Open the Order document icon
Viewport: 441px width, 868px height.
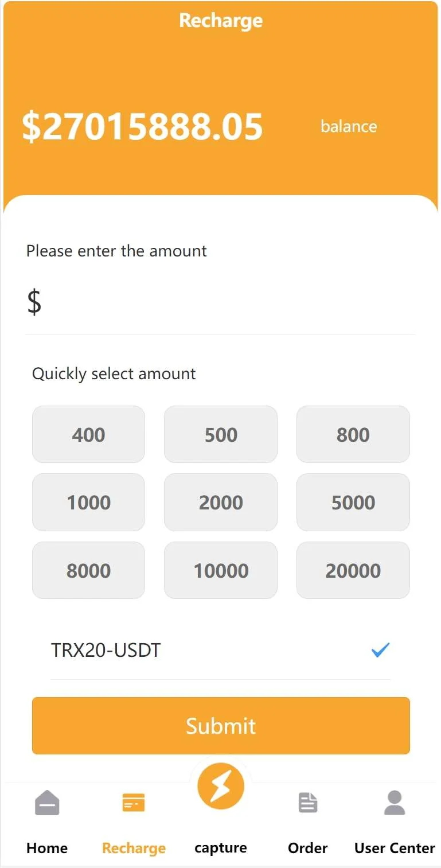tap(308, 803)
